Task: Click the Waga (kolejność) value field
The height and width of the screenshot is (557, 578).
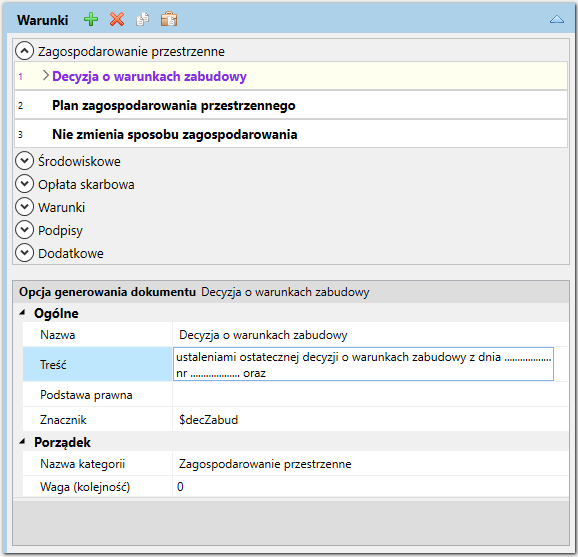Action: [370, 487]
